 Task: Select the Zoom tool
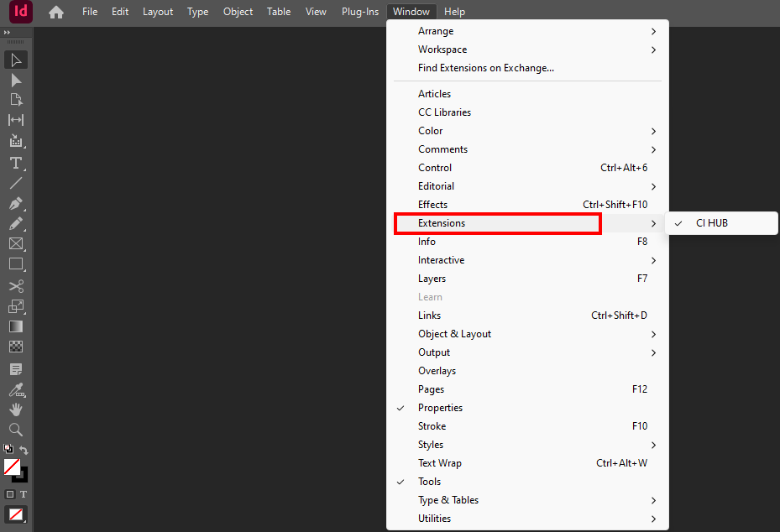click(15, 429)
